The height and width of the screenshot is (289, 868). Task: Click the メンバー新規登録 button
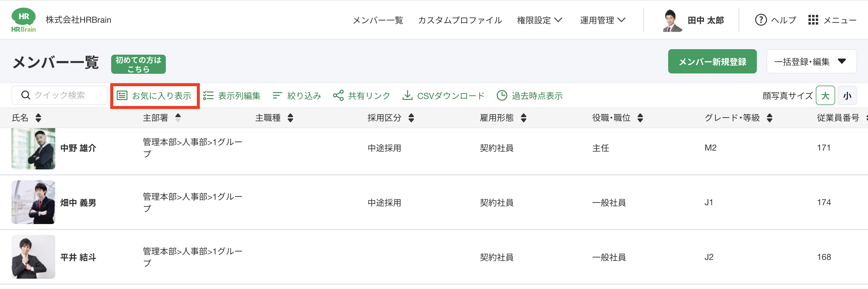click(x=712, y=62)
